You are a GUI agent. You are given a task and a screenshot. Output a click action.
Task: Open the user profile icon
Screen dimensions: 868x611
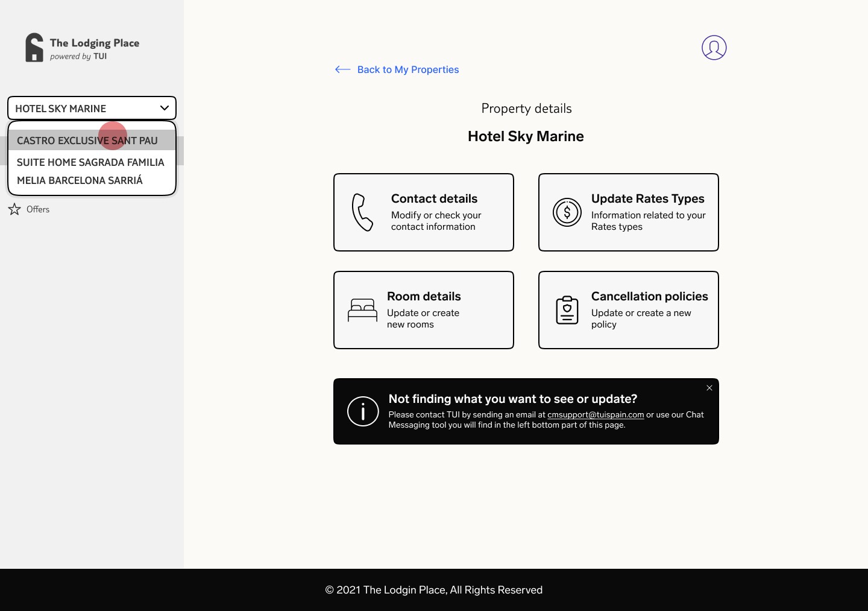pos(714,48)
